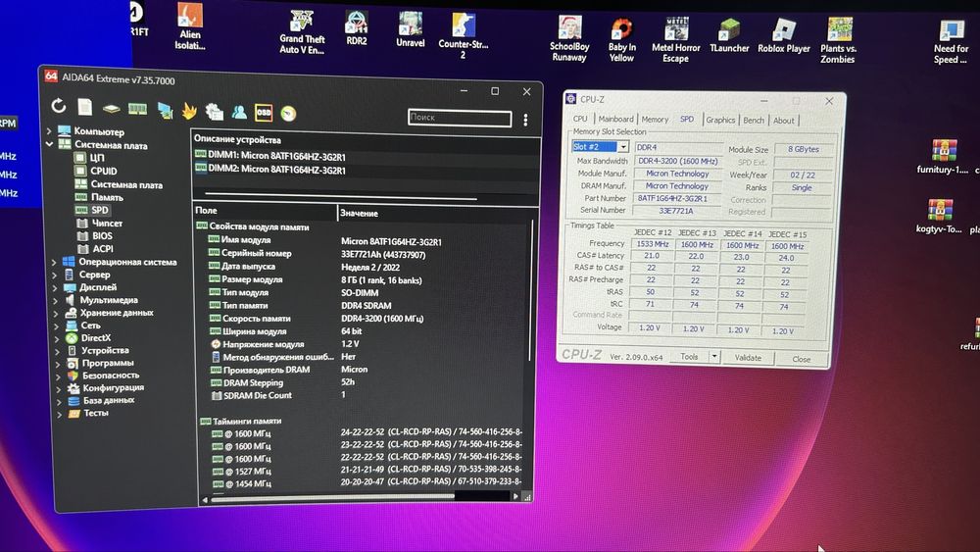The width and height of the screenshot is (980, 552).
Task: Select the Чипсет item in the tree
Action: pos(100,224)
